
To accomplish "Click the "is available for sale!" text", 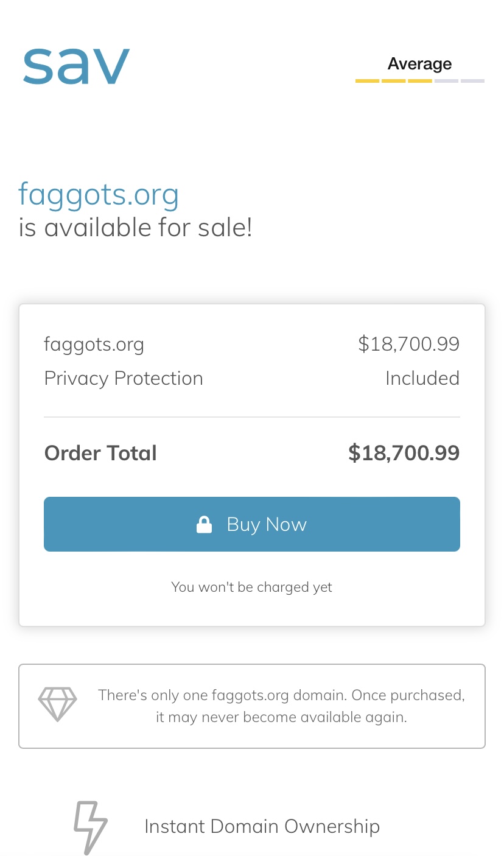I will point(135,228).
